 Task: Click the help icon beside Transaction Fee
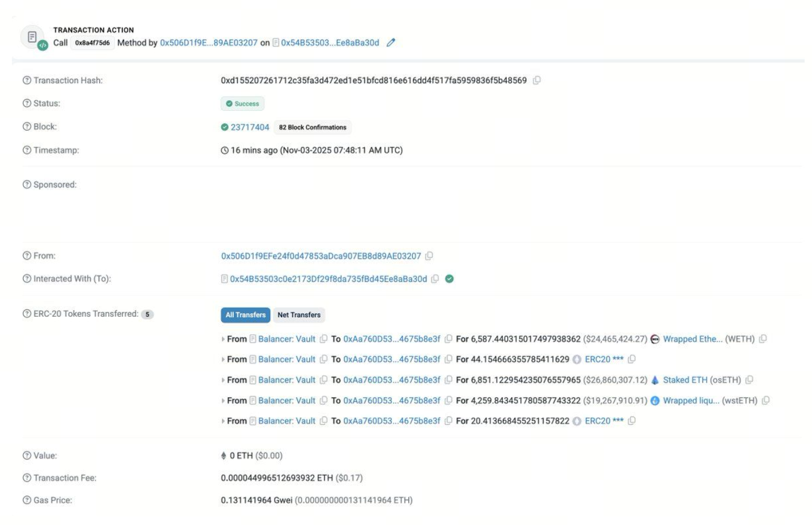click(x=27, y=478)
